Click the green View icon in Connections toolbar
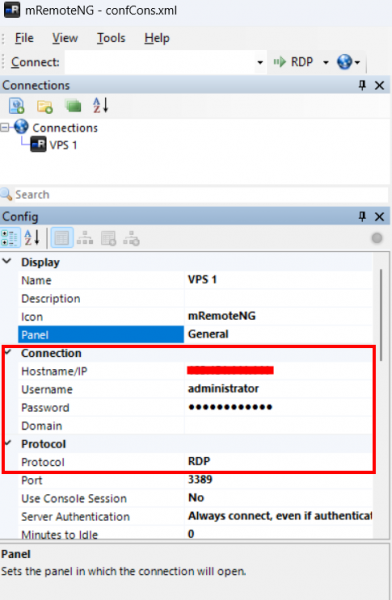This screenshot has width=392, height=600. [73, 106]
